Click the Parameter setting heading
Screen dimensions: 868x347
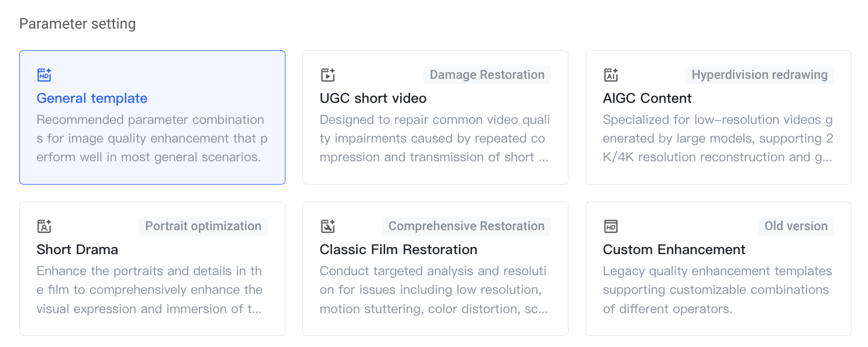[77, 24]
